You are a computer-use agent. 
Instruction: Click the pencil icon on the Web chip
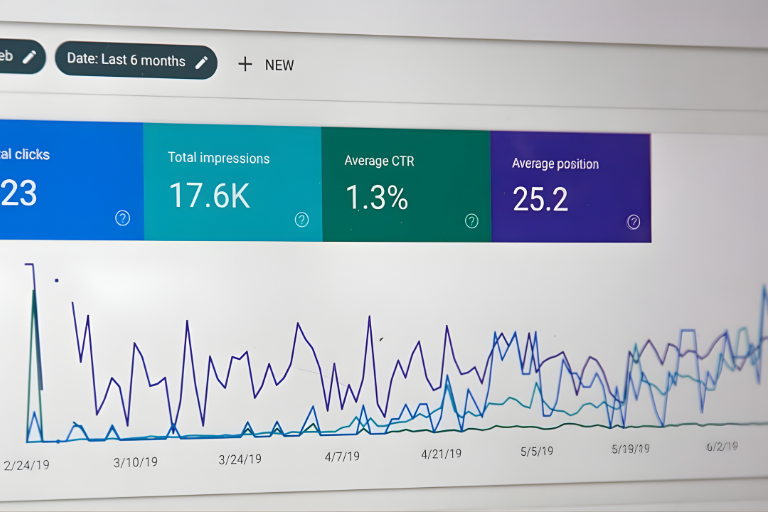click(30, 57)
